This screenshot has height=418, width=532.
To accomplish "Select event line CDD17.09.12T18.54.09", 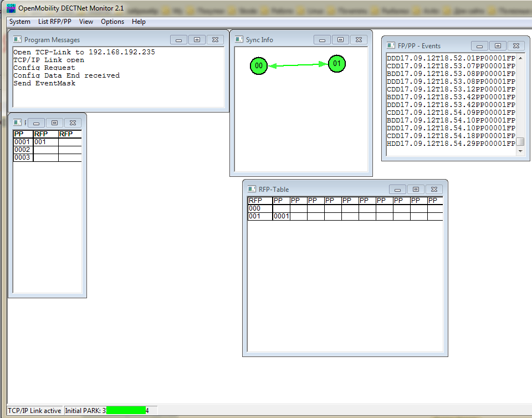I will click(x=451, y=113).
